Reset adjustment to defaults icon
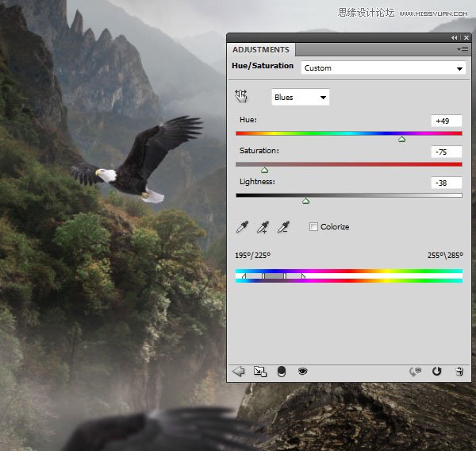This screenshot has width=476, height=451. pos(436,371)
